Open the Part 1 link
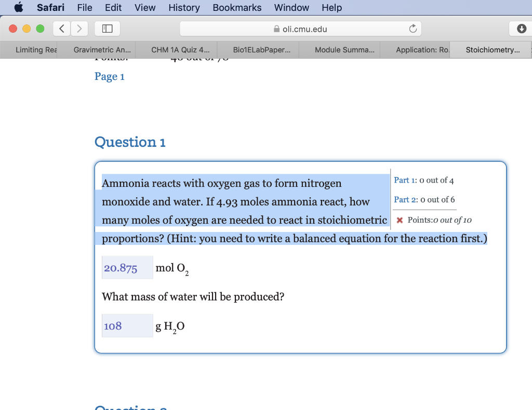The image size is (532, 410). click(x=405, y=180)
